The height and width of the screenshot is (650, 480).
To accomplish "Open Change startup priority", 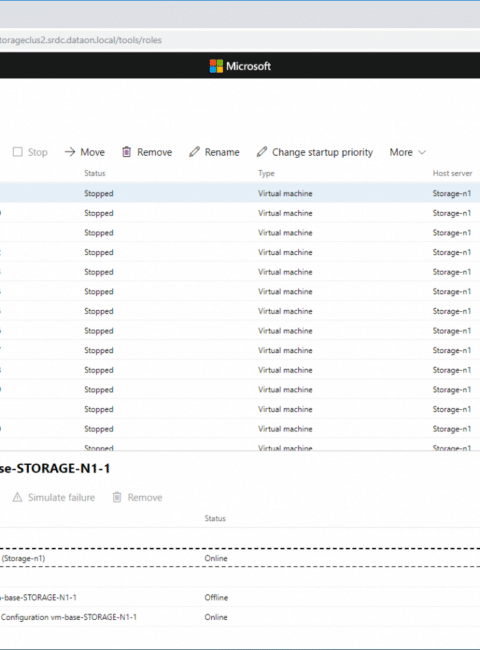I will pos(315,152).
